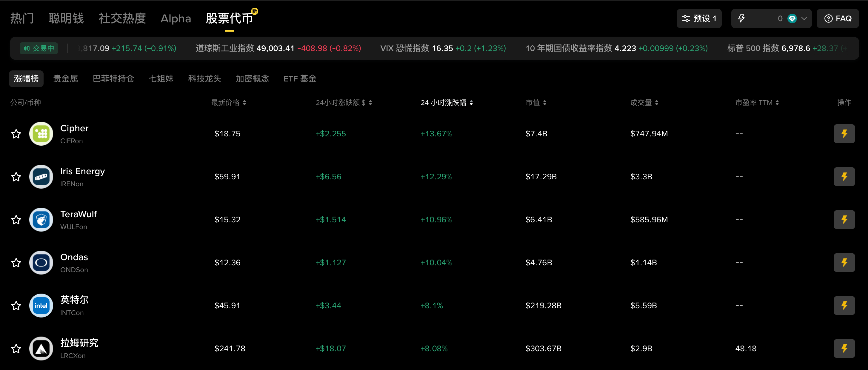Click quick-trade lightning button for Cipher
This screenshot has height=370, width=868.
[844, 134]
